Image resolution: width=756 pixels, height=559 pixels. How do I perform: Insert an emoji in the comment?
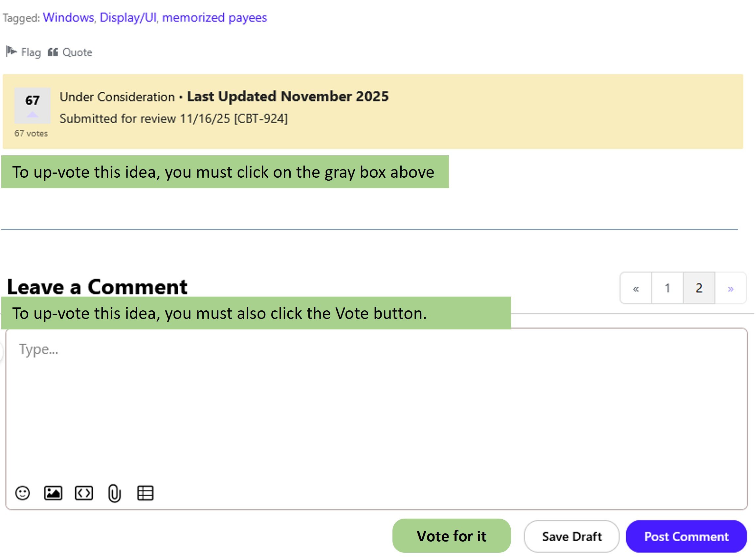(x=22, y=493)
